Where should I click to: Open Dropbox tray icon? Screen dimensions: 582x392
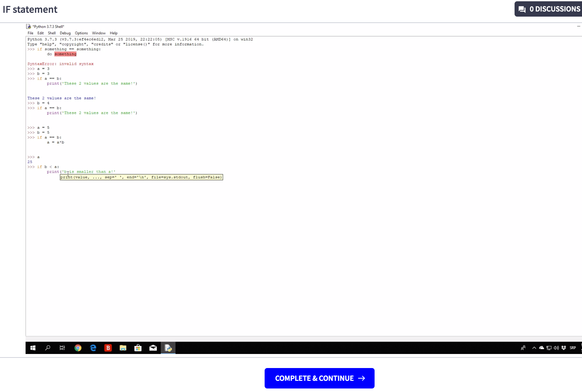coord(563,348)
